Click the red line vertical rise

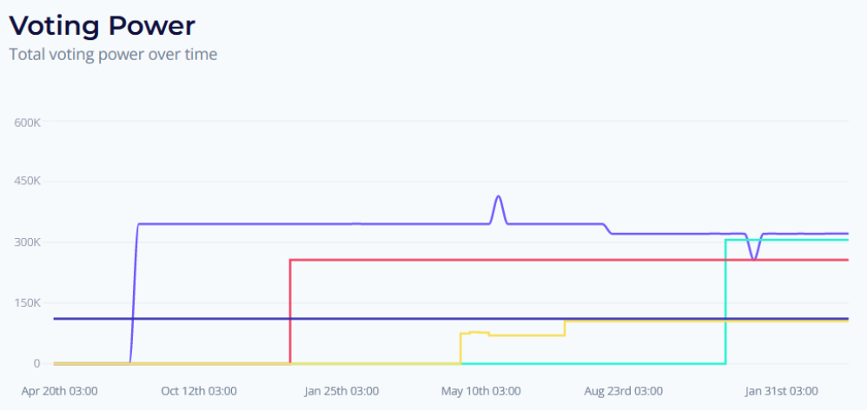click(290, 310)
